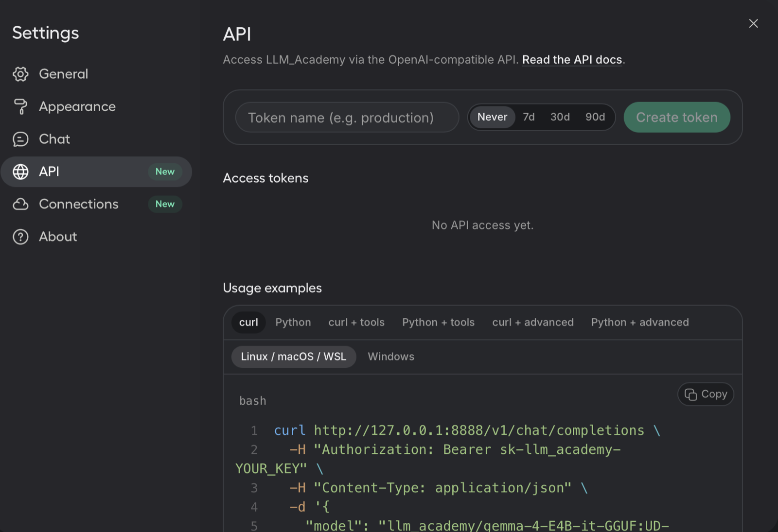Focus the Token name input field
Image resolution: width=778 pixels, height=532 pixels.
coord(347,117)
